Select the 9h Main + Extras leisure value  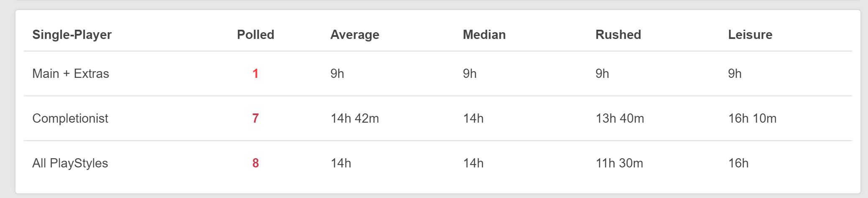[x=735, y=74]
